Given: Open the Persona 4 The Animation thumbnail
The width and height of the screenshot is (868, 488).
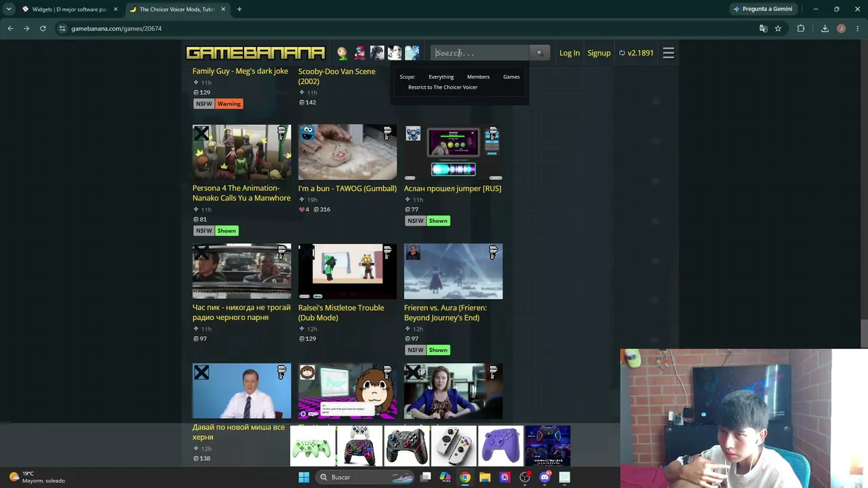Looking at the screenshot, I should click(241, 152).
